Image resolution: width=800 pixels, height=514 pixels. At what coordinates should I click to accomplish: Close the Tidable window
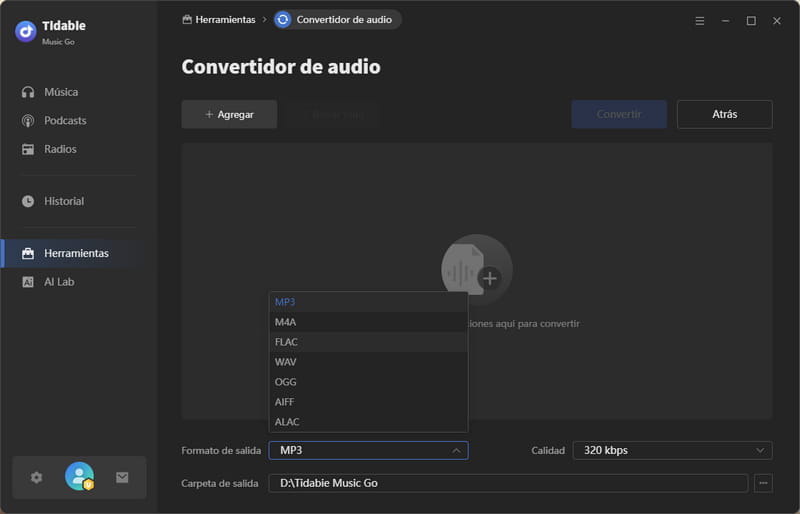tap(777, 21)
